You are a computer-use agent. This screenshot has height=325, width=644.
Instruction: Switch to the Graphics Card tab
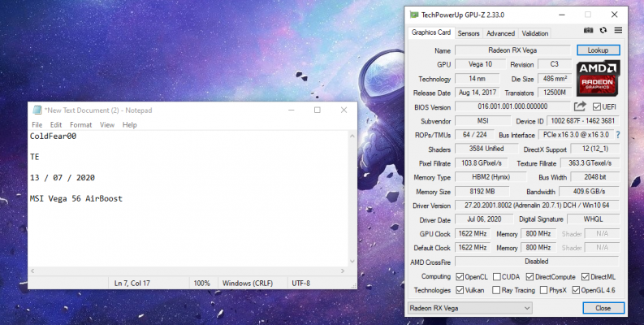click(431, 32)
